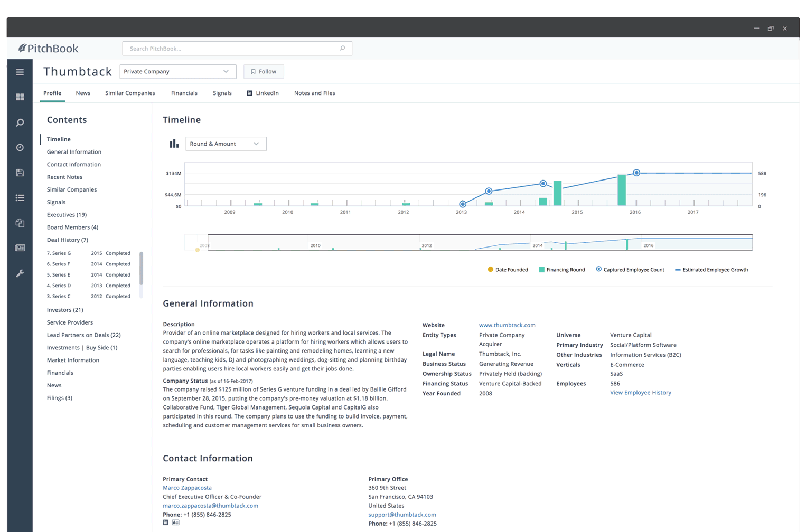The width and height of the screenshot is (806, 532).
Task: Open the LinkedIn tab
Action: (x=263, y=93)
